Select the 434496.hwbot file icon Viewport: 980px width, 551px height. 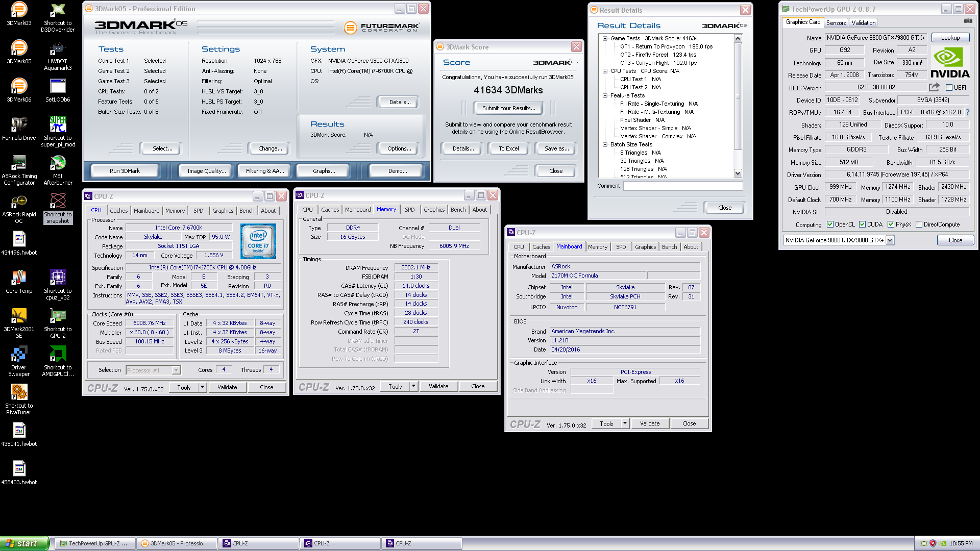(19, 243)
